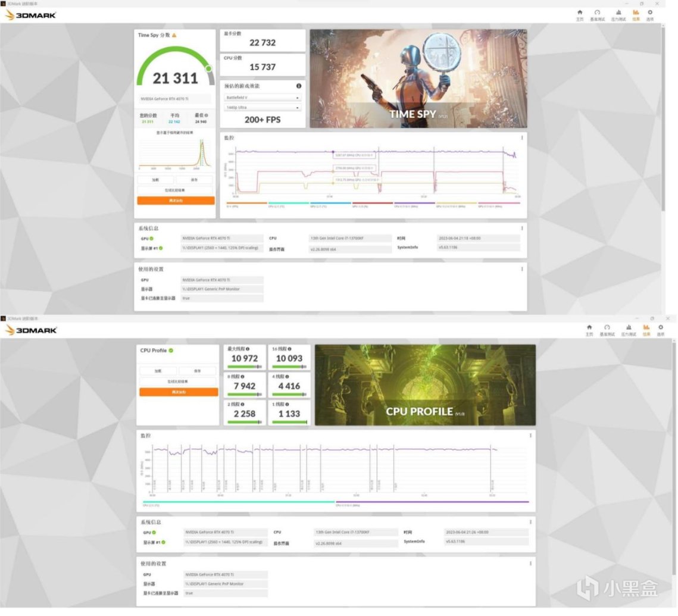Click info icon in estimated game performance panel
Viewport: 678px width, 616px height.
pyautogui.click(x=299, y=86)
